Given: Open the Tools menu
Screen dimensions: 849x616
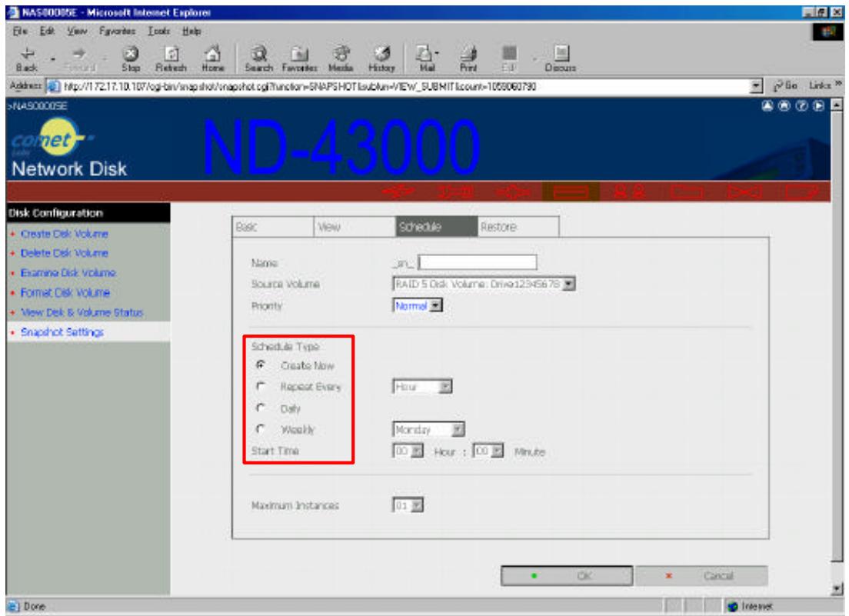Looking at the screenshot, I should coord(158,31).
